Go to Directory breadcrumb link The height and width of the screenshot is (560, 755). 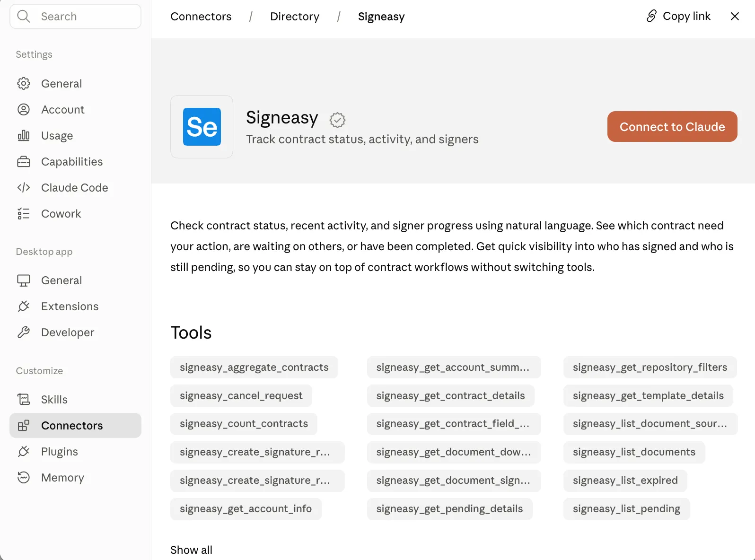coord(295,17)
